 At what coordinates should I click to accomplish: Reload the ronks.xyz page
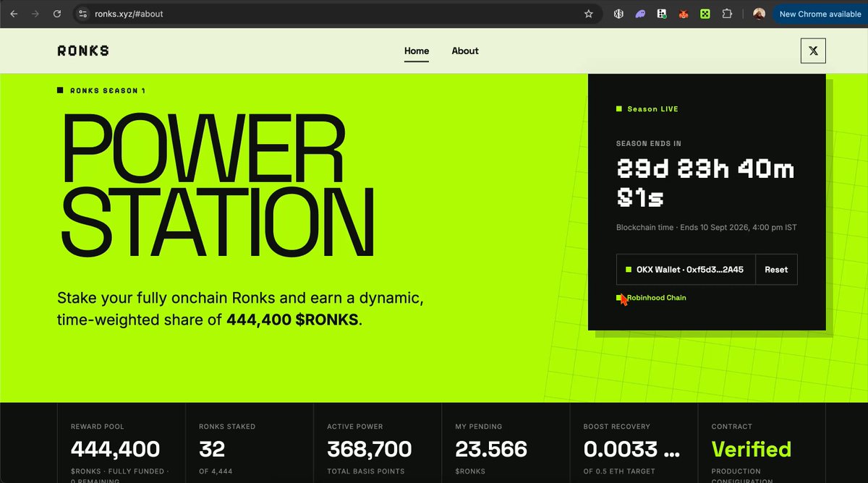tap(57, 14)
